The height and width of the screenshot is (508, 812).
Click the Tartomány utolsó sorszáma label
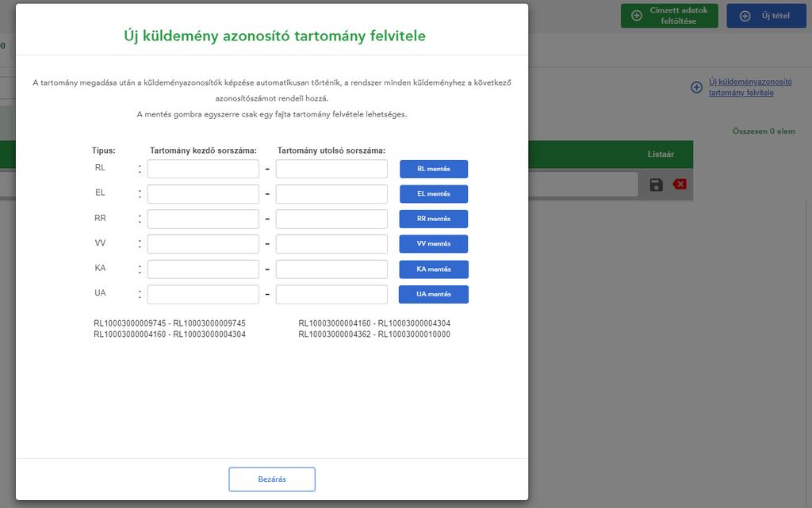point(331,151)
